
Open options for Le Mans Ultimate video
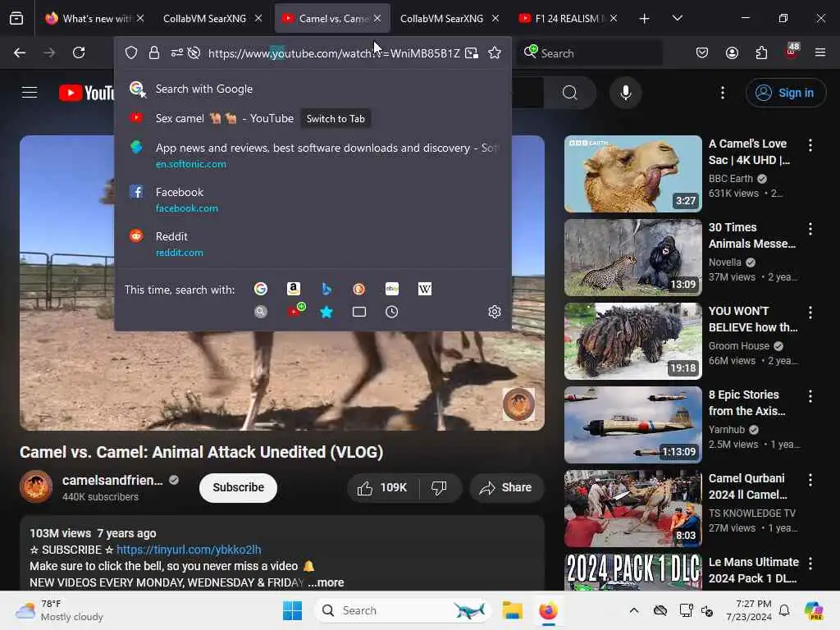coord(810,563)
